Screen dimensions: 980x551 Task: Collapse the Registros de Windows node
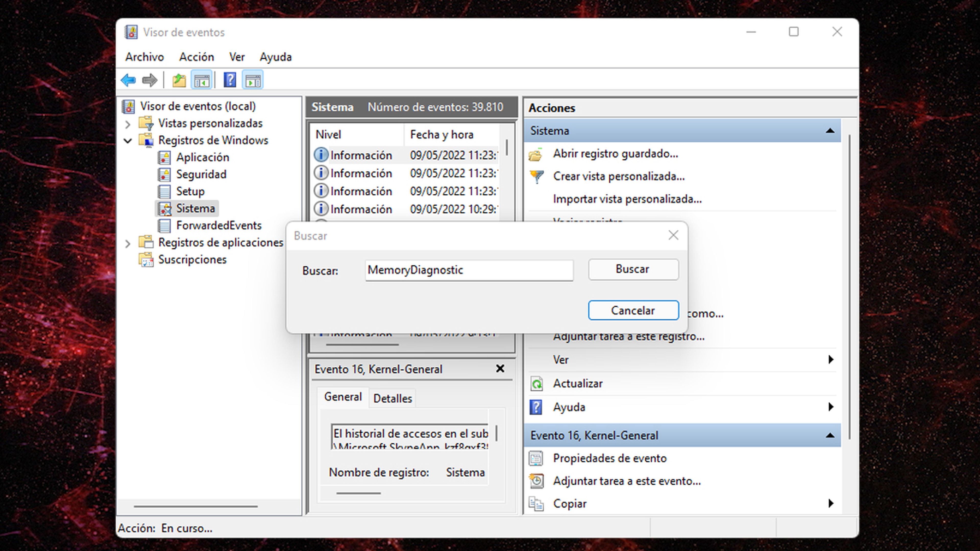pos(128,141)
